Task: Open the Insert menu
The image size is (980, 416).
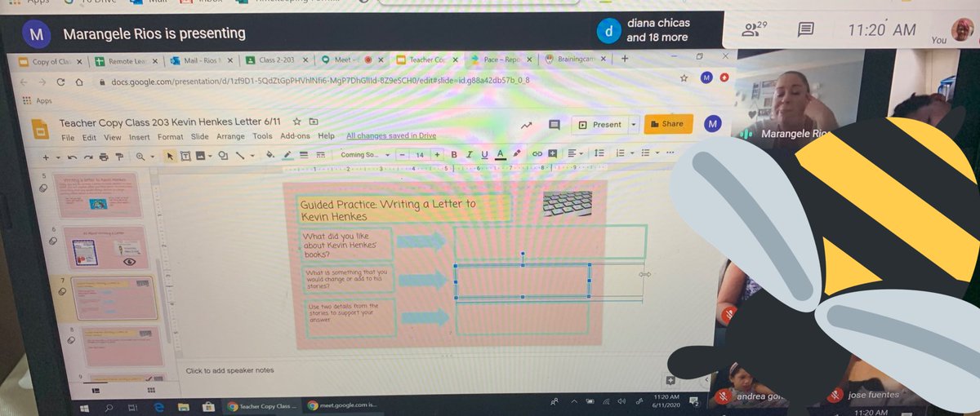Action: (139, 137)
